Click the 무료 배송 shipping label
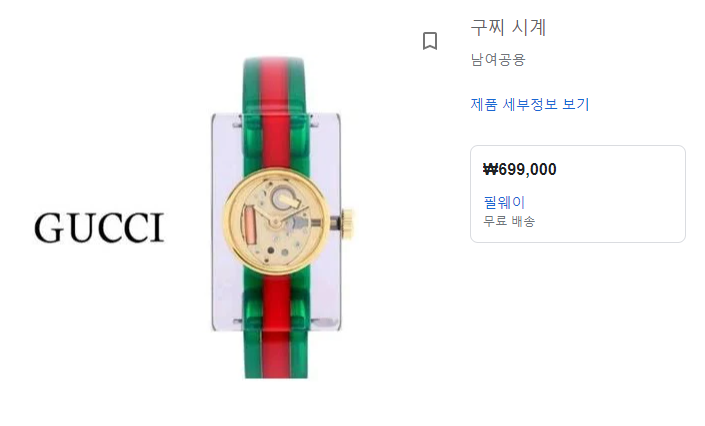Screen dimensions: 705x426 (509, 221)
